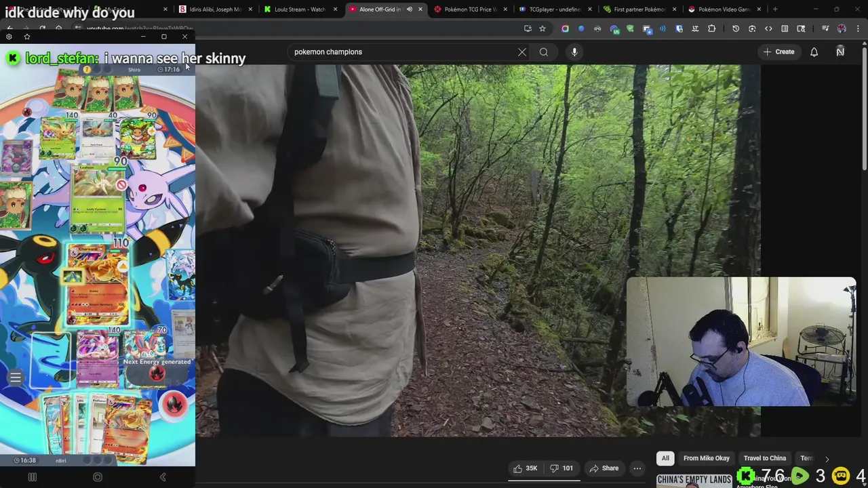Image resolution: width=868 pixels, height=488 pixels.
Task: Select the From Mike Okay chip
Action: (707, 458)
